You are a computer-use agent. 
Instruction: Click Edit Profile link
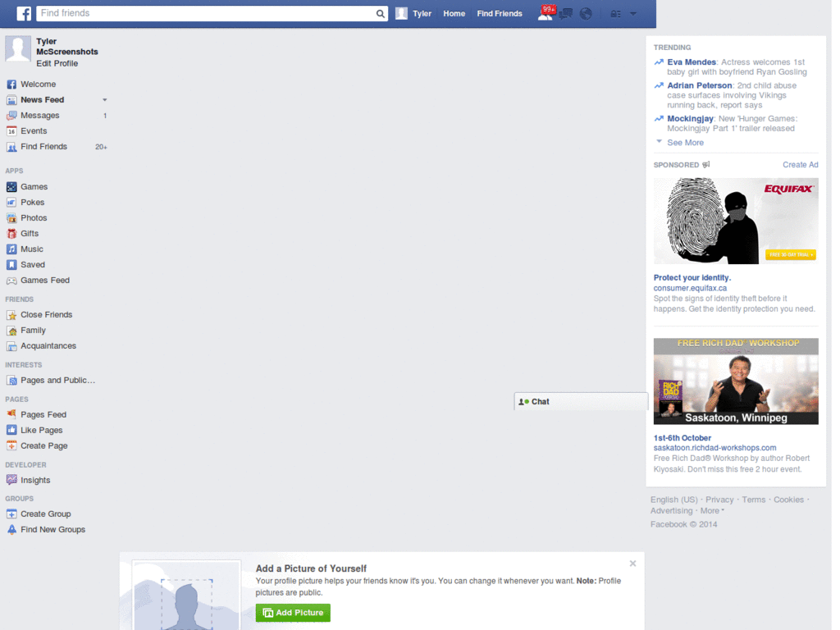[57, 63]
